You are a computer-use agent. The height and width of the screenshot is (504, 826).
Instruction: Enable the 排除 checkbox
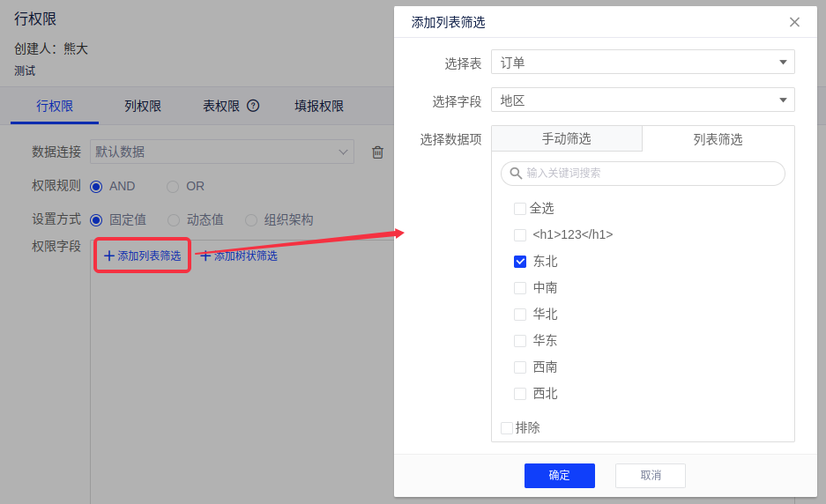click(507, 428)
